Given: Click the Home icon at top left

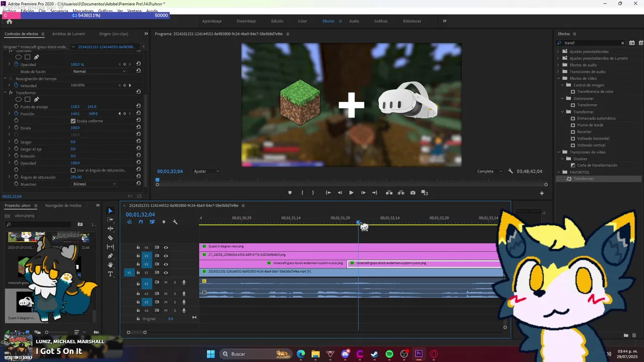Looking at the screenshot, I should pos(9,22).
